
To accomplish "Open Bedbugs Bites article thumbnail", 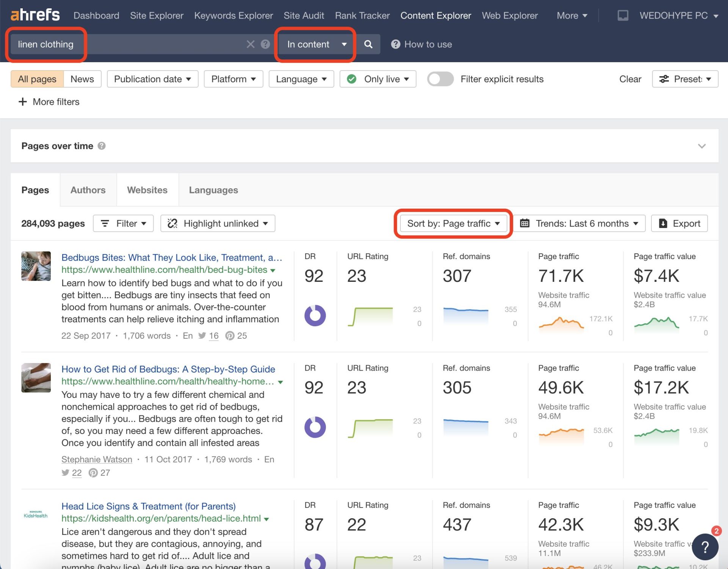I will pos(36,266).
